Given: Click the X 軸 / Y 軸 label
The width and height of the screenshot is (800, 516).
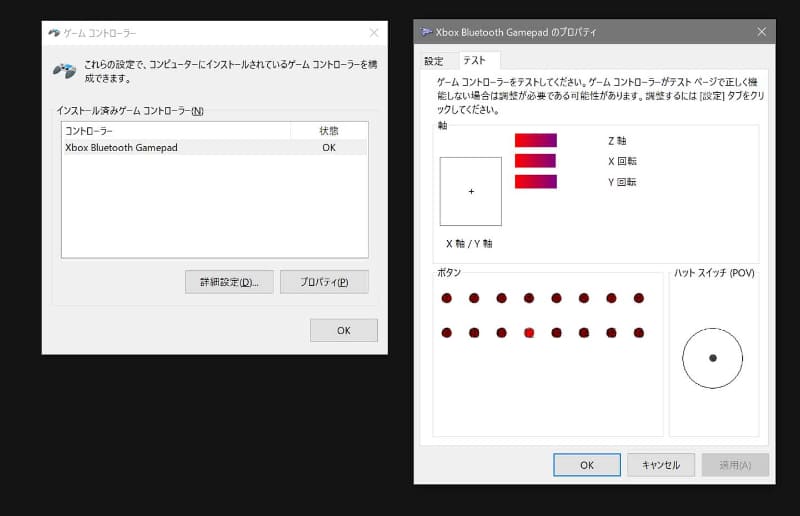Looking at the screenshot, I should click(469, 243).
